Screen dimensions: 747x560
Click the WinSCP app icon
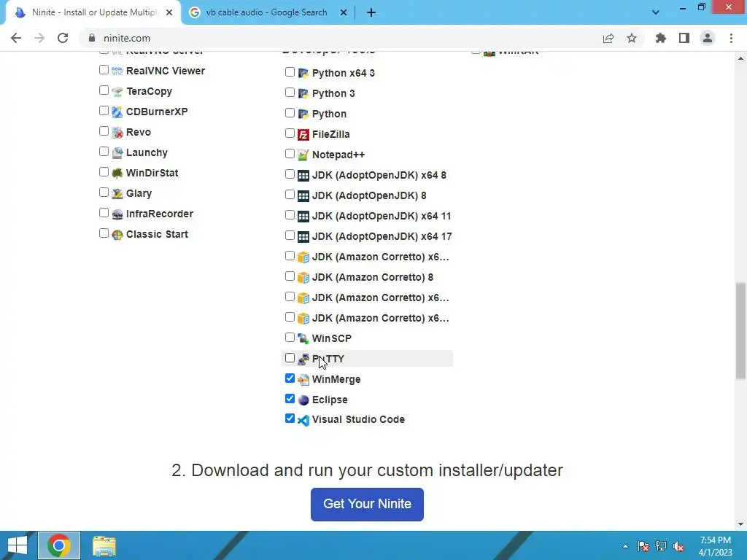click(x=303, y=338)
